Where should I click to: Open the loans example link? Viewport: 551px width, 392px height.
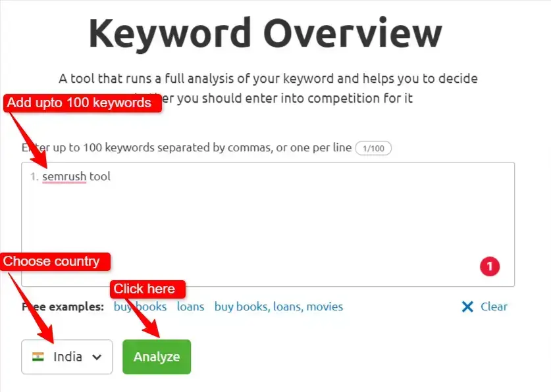190,306
